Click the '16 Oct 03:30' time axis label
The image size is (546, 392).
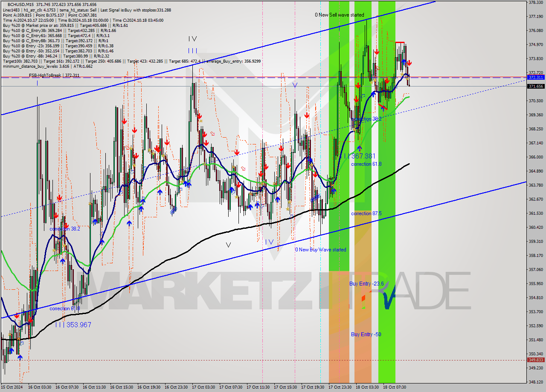pos(40,387)
